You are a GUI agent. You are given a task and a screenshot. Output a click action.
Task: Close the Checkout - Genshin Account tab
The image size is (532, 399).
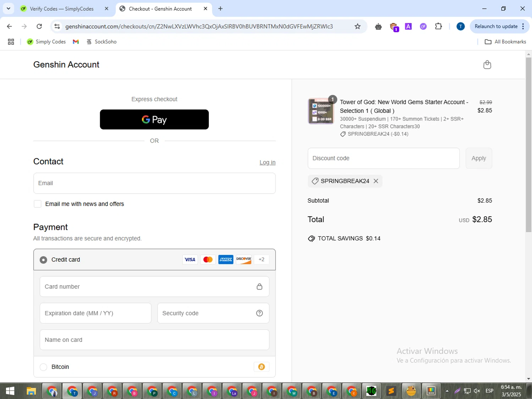pyautogui.click(x=205, y=9)
